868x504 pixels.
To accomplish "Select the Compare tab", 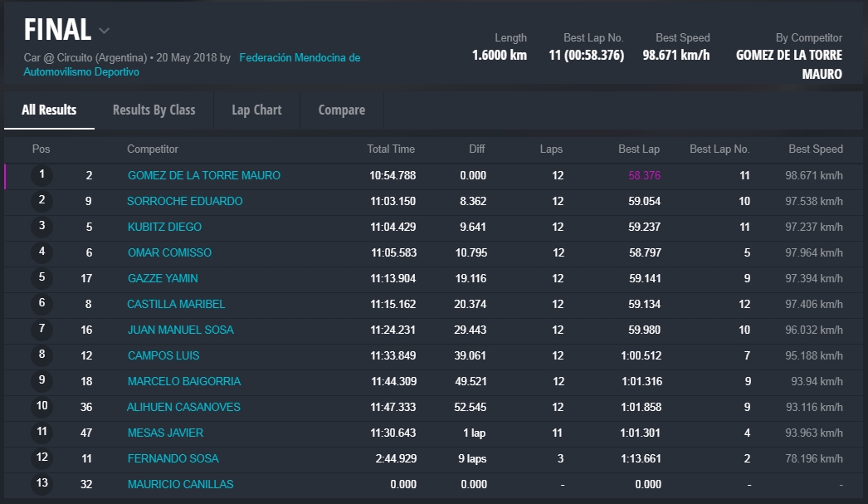I will point(341,110).
